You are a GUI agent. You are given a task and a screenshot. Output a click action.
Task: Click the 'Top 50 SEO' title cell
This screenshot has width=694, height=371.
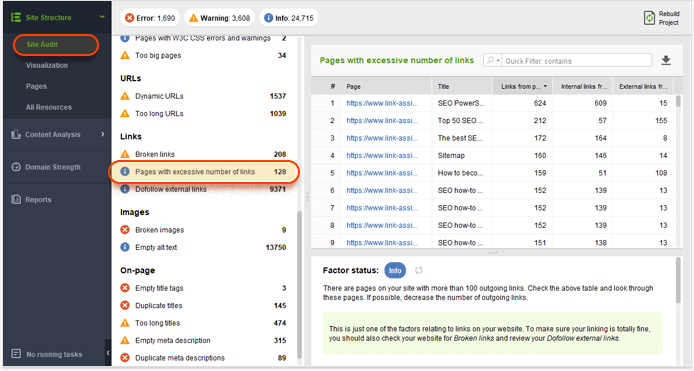pos(460,120)
